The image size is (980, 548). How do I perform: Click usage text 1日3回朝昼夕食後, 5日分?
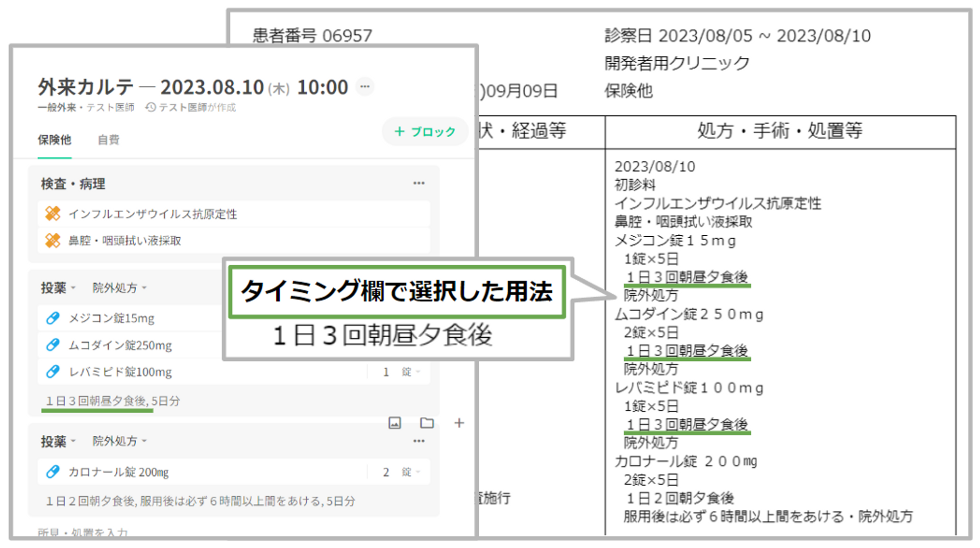(x=113, y=401)
